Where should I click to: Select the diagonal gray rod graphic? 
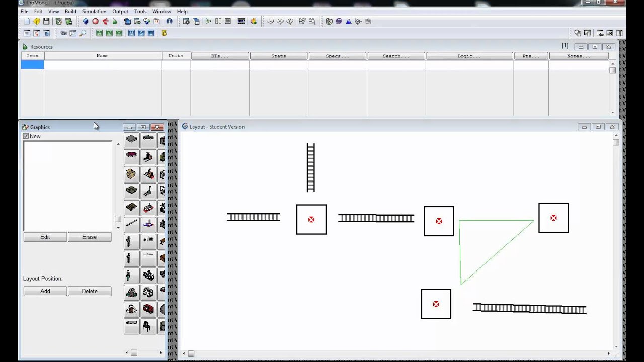[131, 224]
